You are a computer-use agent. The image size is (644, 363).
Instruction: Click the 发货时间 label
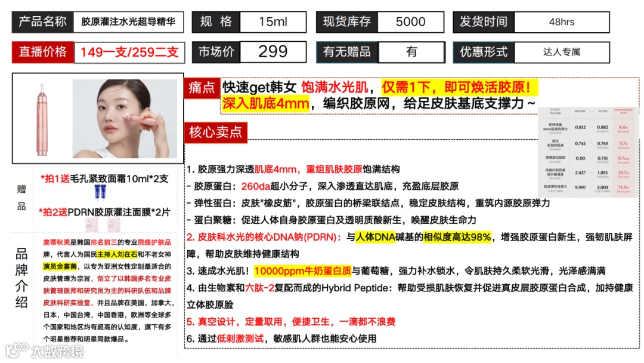point(484,21)
